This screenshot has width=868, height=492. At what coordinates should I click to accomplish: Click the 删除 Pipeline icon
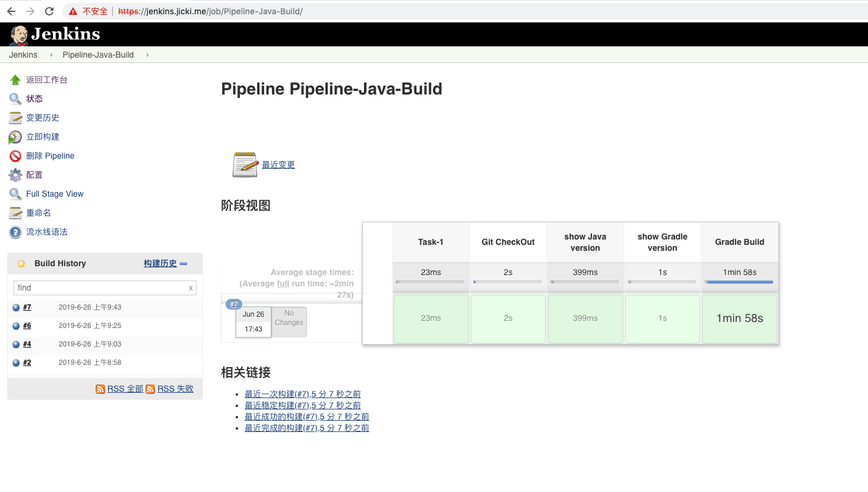tap(15, 156)
